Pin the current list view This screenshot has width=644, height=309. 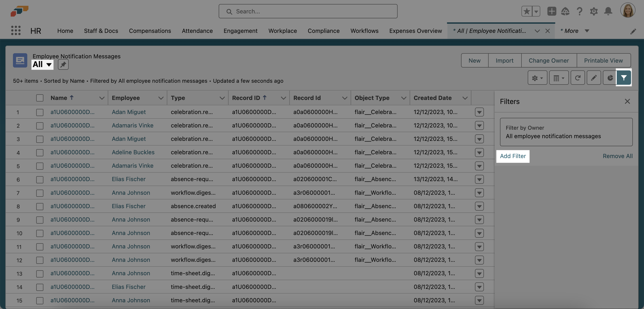coord(63,64)
